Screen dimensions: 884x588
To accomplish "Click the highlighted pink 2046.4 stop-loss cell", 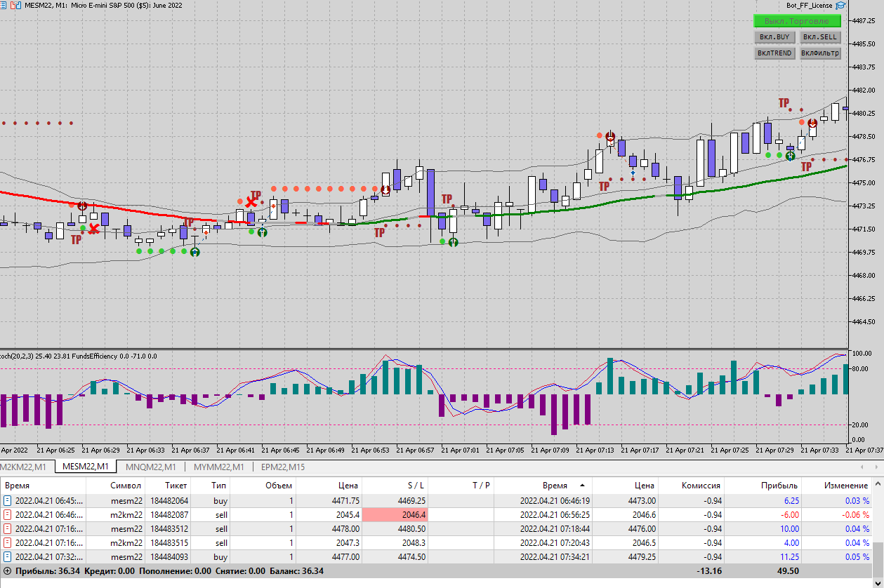I will (395, 515).
